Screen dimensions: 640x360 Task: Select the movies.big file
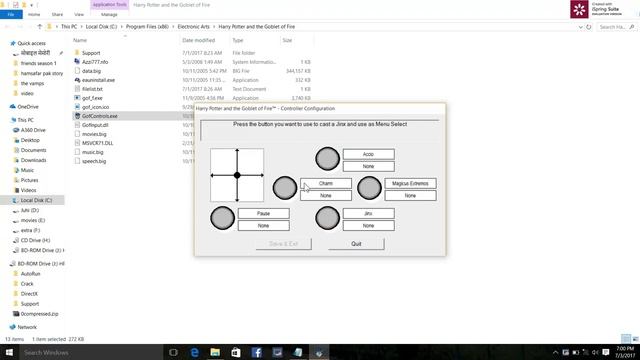(x=94, y=134)
